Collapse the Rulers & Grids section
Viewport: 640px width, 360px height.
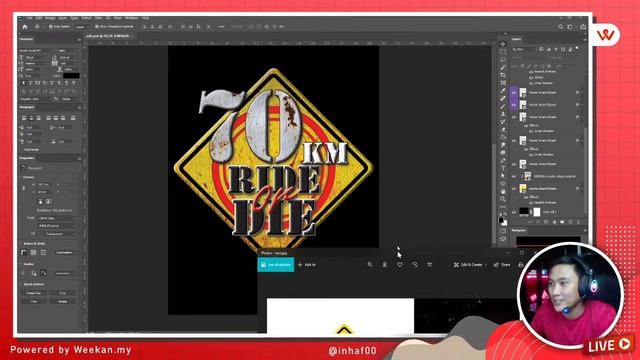[21, 243]
